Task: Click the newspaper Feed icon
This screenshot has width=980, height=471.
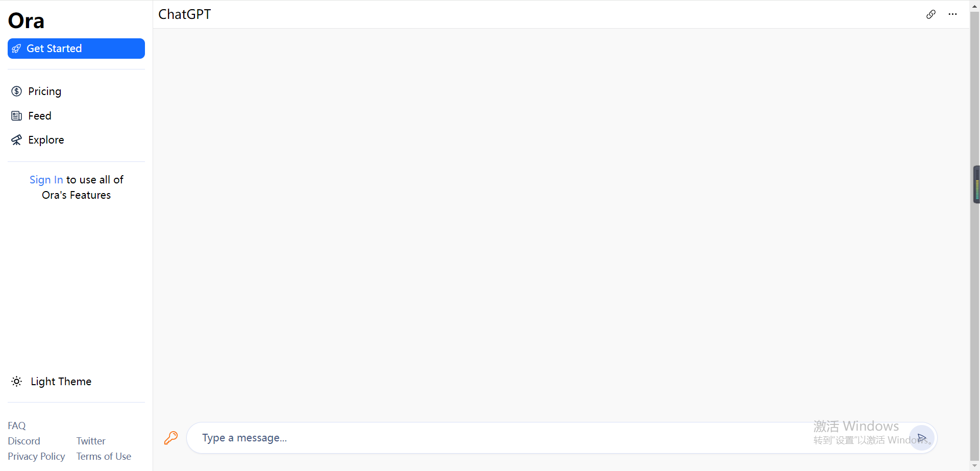Action: (x=17, y=116)
